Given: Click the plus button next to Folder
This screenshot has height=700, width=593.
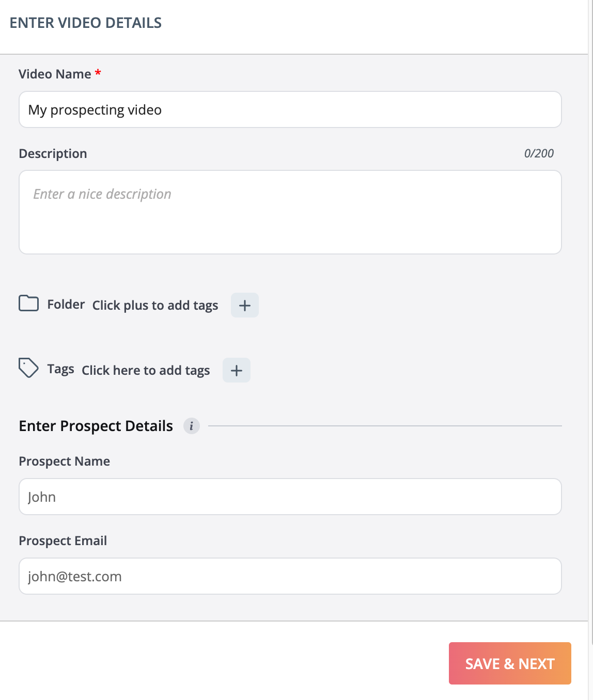Looking at the screenshot, I should coord(244,305).
